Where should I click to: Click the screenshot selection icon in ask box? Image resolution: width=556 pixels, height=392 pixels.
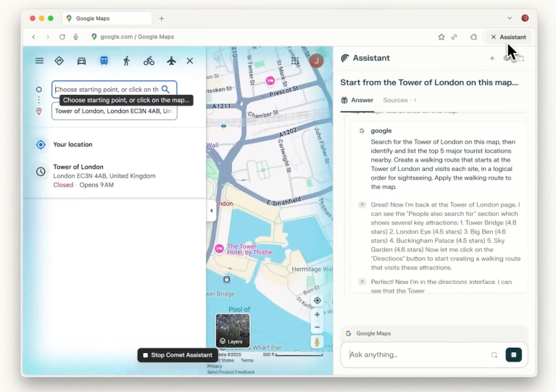point(494,355)
